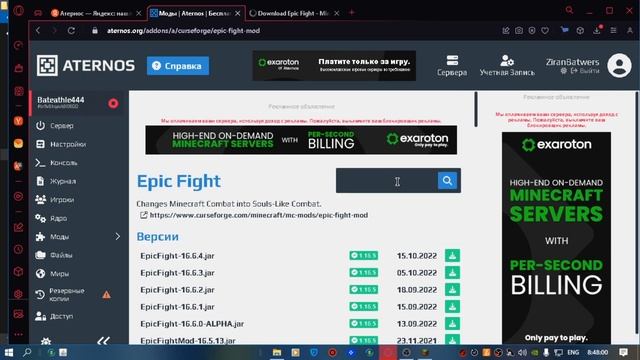Focus the mod search input field

click(x=387, y=180)
